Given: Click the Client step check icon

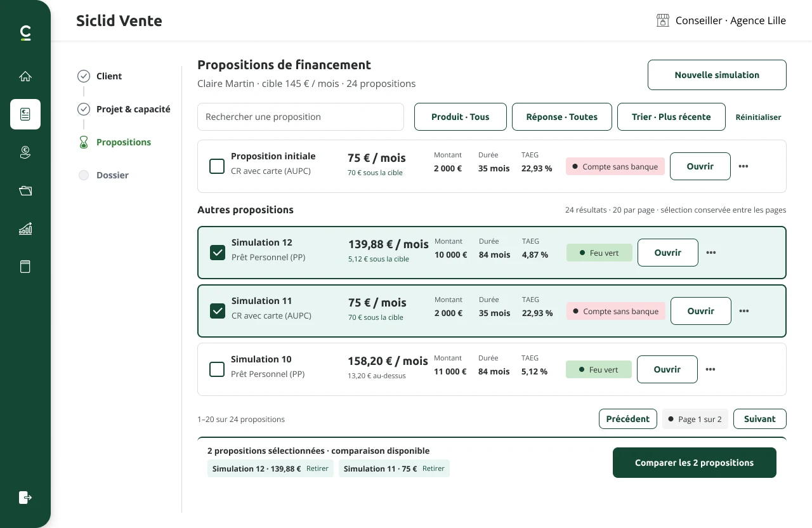Looking at the screenshot, I should (84, 76).
